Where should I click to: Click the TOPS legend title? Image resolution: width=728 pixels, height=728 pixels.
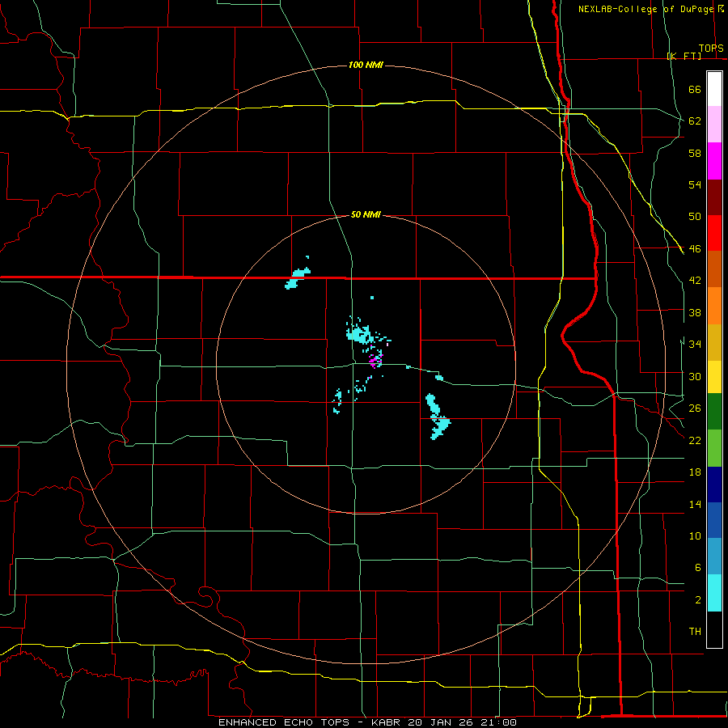pyautogui.click(x=711, y=49)
